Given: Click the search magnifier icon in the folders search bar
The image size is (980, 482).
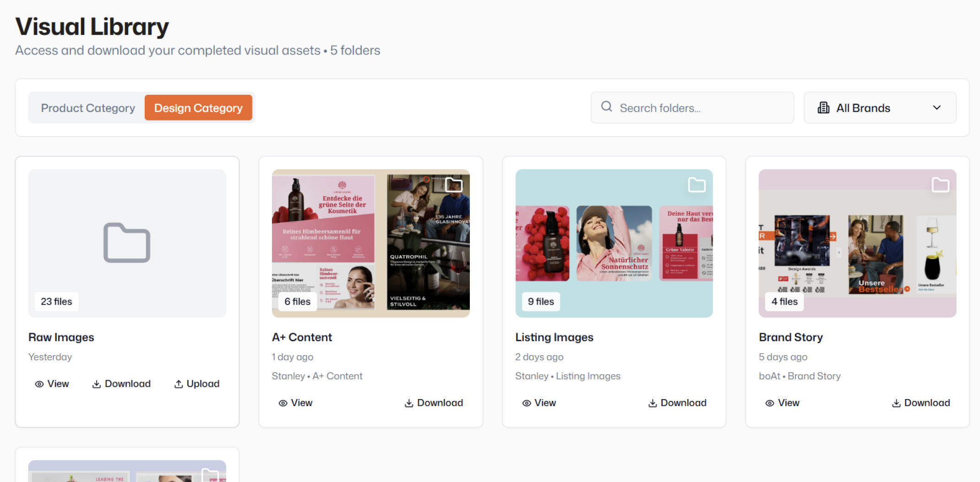Looking at the screenshot, I should pos(606,107).
